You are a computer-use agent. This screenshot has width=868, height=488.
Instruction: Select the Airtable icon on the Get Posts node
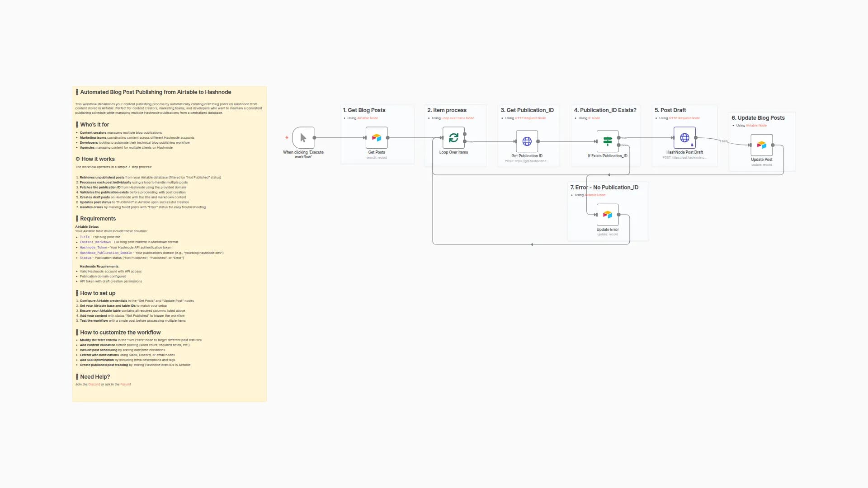(377, 138)
